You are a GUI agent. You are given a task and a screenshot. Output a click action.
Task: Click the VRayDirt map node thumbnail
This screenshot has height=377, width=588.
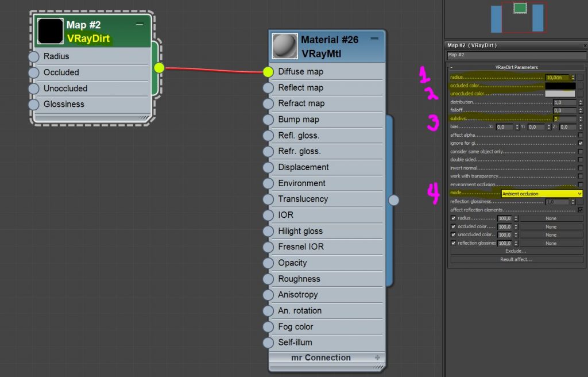pyautogui.click(x=51, y=31)
